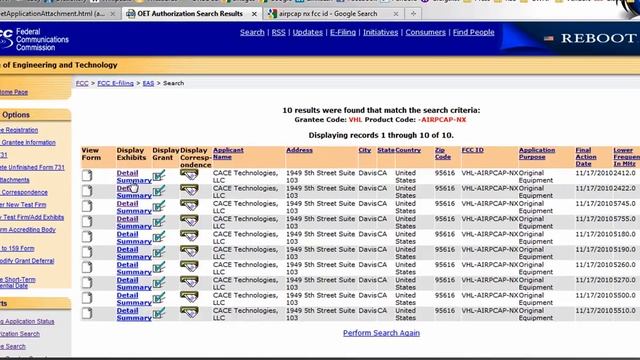Show the Display Grant checkmark icon in the 5190.0 row
640x360 pixels.
(159, 252)
